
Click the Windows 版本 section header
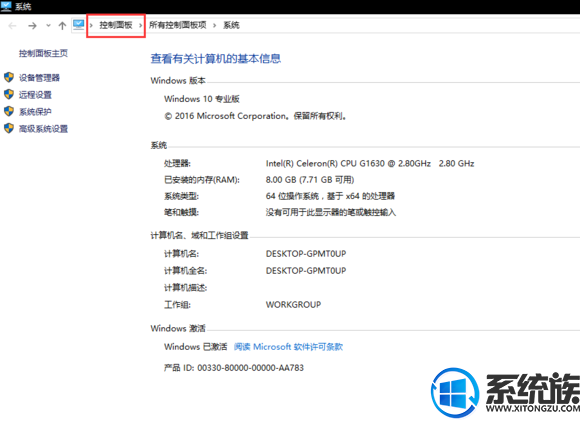pos(178,80)
